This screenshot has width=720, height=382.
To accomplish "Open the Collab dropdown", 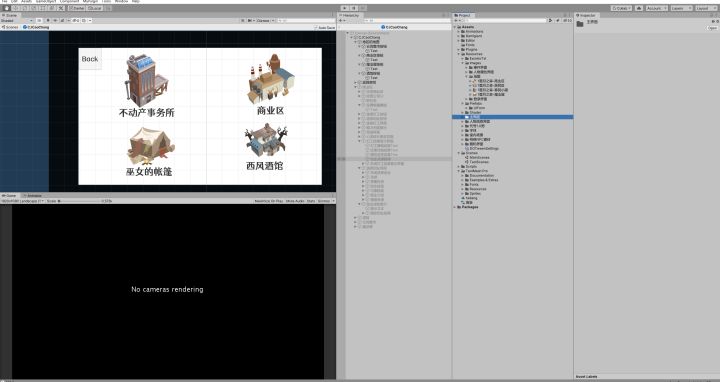I will [621, 8].
